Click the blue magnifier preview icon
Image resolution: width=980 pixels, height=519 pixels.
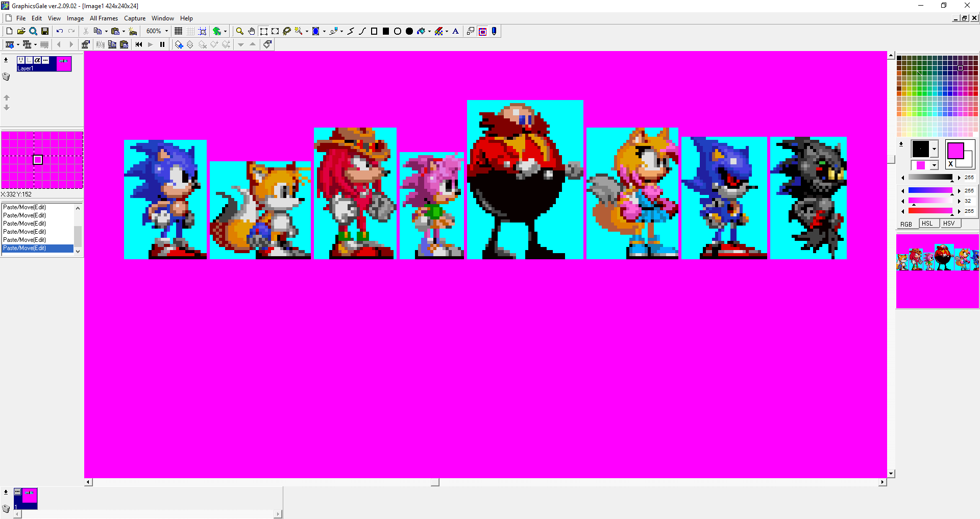33,31
